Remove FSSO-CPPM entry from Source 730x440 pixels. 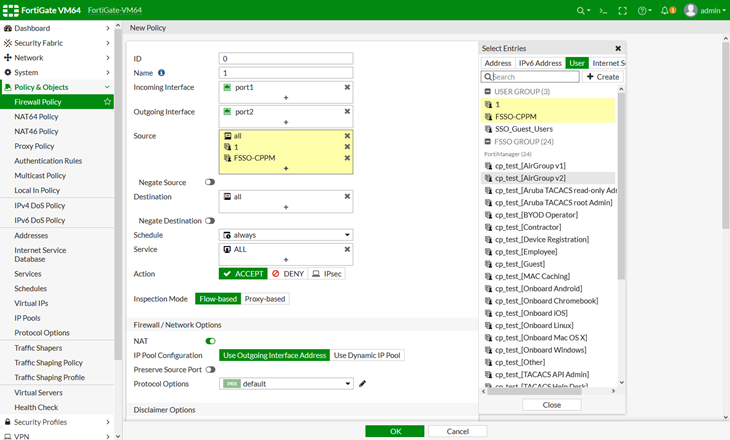[x=347, y=158]
